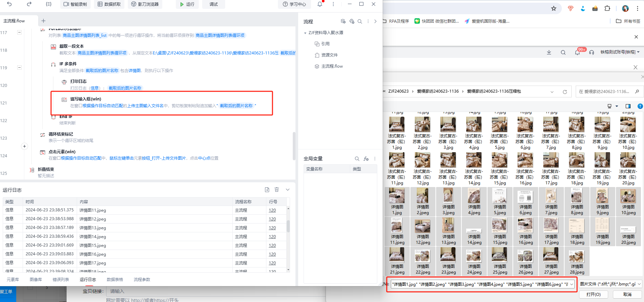Open the 数据抓取 data capture tool
This screenshot has height=302, width=644.
tap(109, 4)
